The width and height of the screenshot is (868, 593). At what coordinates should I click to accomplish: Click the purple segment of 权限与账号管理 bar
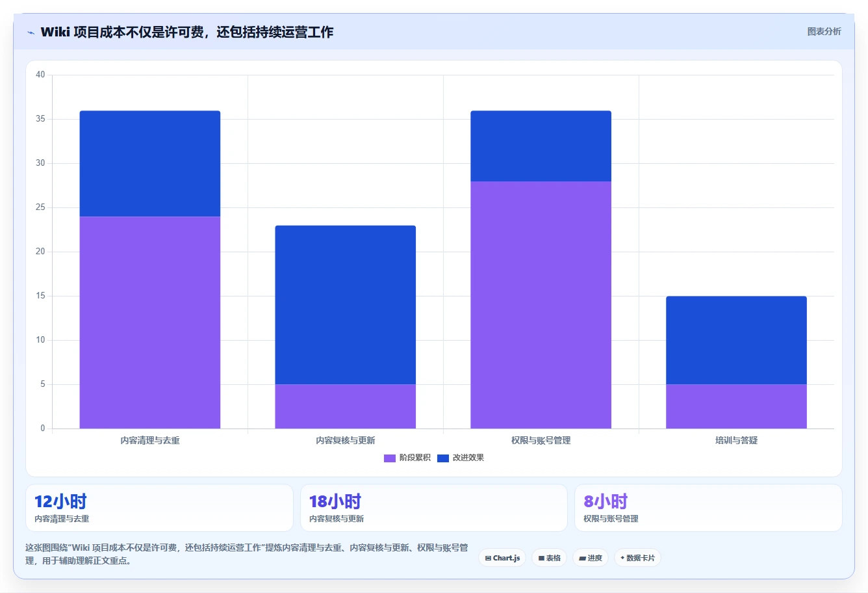[541, 305]
